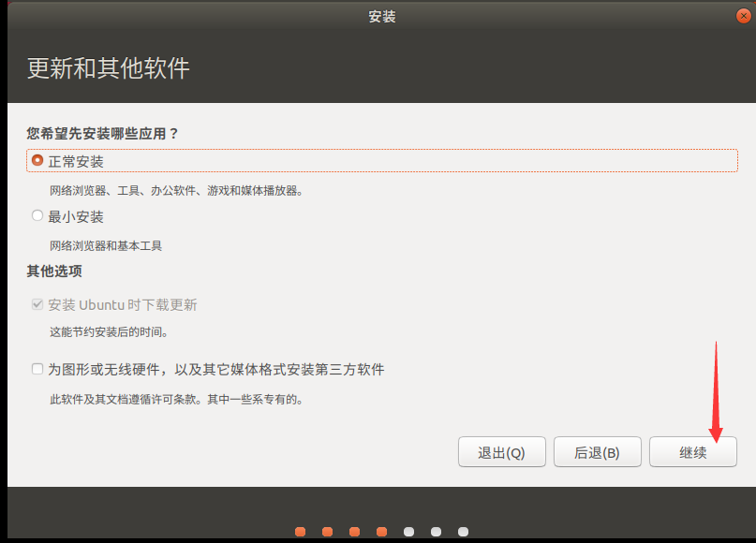This screenshot has height=543, width=756.
Task: Click the 最小安装 label text
Action: [x=76, y=217]
